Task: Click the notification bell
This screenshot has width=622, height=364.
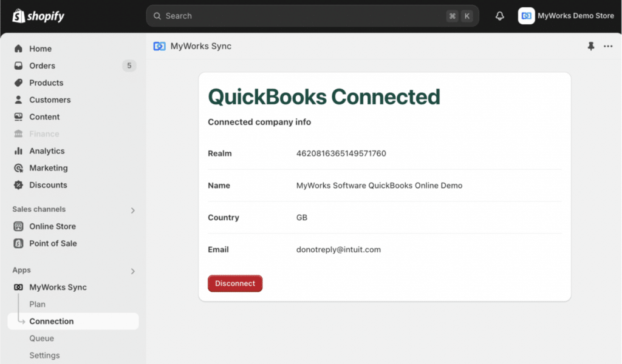Action: pos(499,15)
